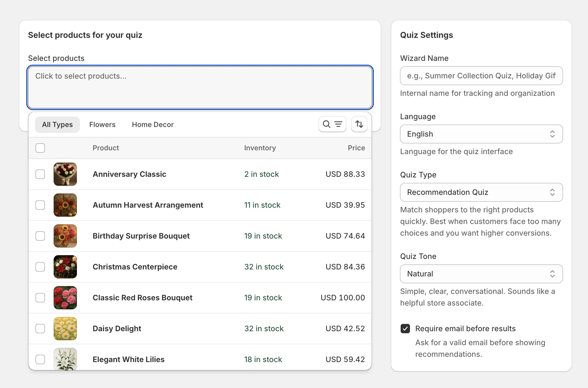The height and width of the screenshot is (388, 588).
Task: Switch to the Home Decor tab
Action: coord(153,125)
